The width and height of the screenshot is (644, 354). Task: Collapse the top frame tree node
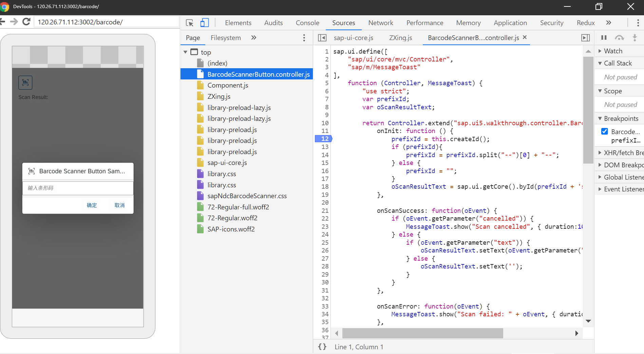tap(185, 52)
